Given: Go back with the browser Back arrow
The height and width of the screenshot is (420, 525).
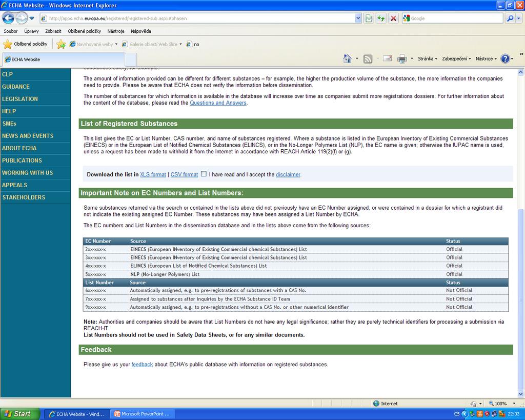Looking at the screenshot, I should coord(8,18).
